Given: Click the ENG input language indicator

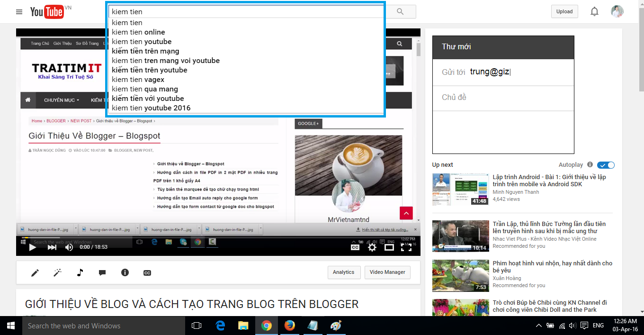Looking at the screenshot, I should (598, 326).
